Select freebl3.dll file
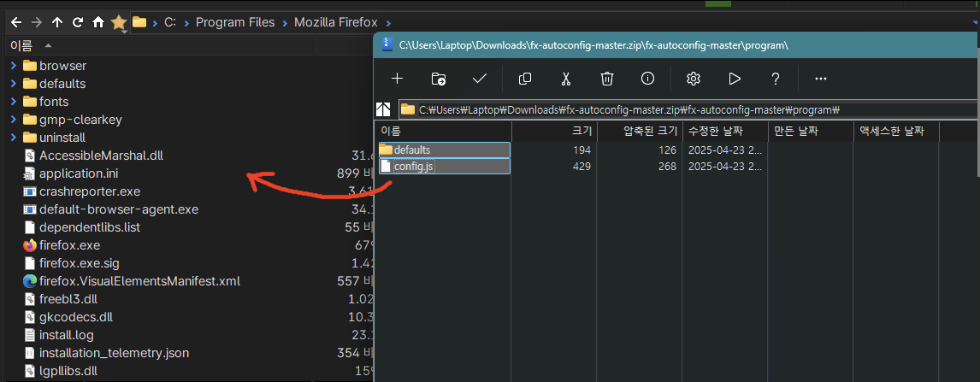 (68, 299)
